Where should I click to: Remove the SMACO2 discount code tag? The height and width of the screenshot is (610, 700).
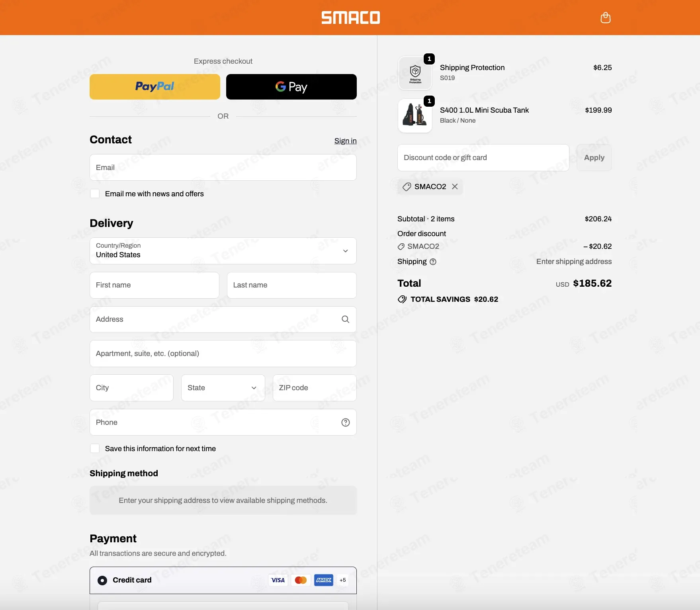(x=455, y=186)
